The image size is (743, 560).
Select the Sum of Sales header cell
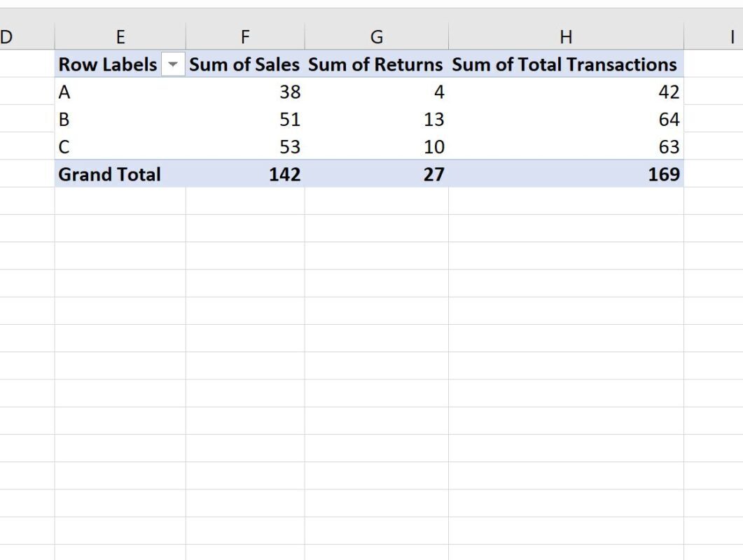click(245, 64)
